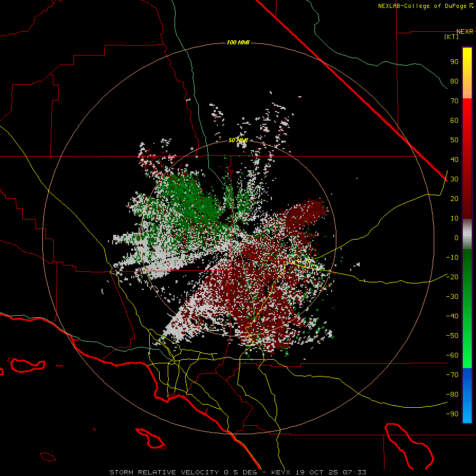Click the 0 label on velocity scale
Image resolution: width=476 pixels, height=476 pixels.
pyautogui.click(x=456, y=238)
